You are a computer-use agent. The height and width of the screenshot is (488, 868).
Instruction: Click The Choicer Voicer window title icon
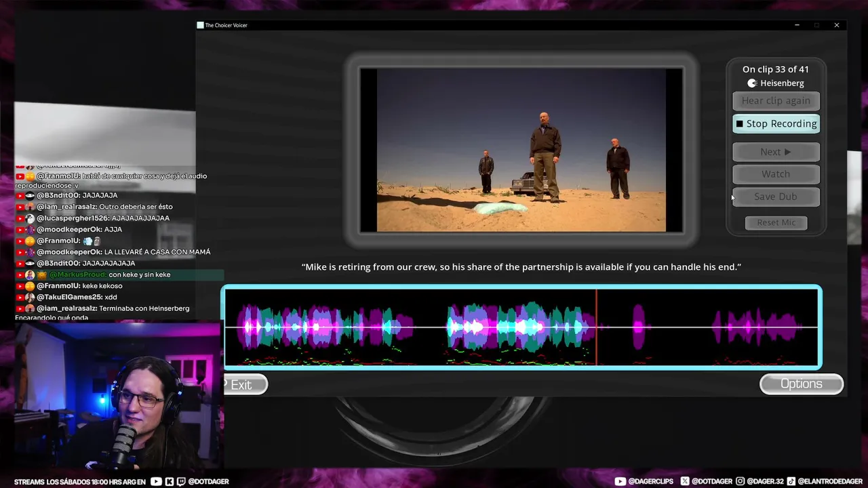coord(200,25)
